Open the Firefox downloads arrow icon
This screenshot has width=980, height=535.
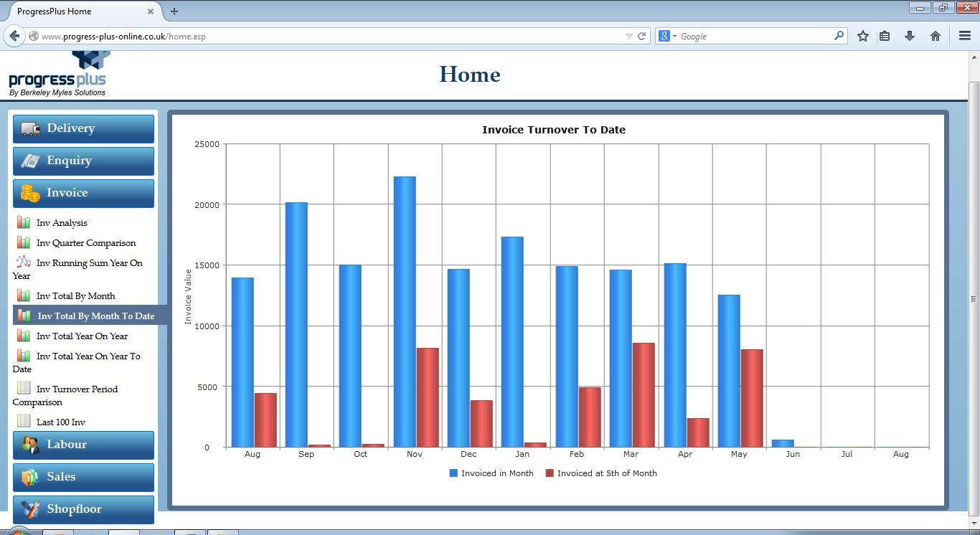910,36
